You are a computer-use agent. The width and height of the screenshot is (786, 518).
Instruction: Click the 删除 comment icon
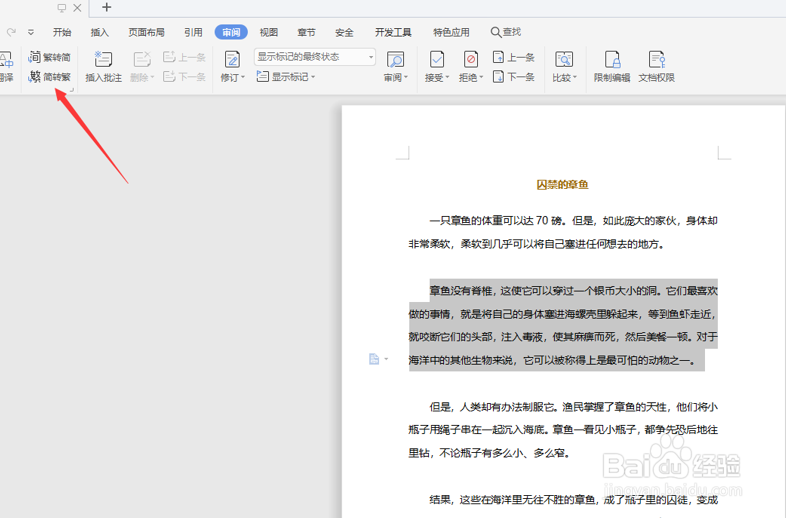(142, 60)
